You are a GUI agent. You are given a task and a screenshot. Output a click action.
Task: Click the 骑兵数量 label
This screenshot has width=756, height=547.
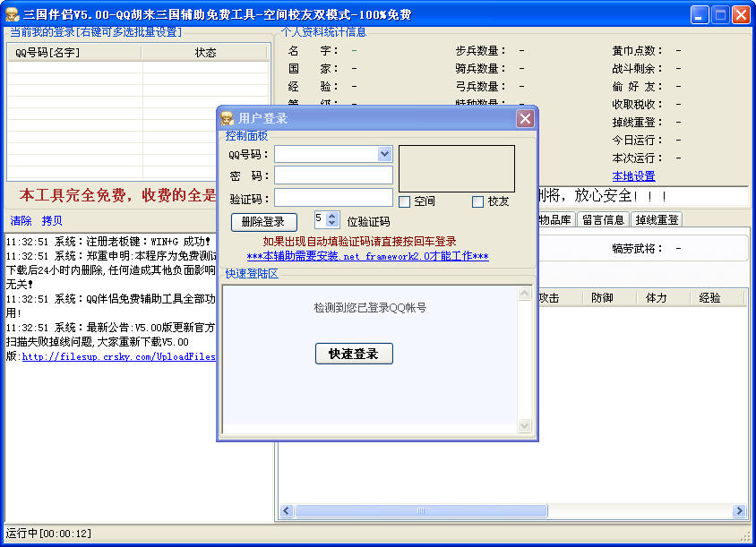click(x=480, y=68)
